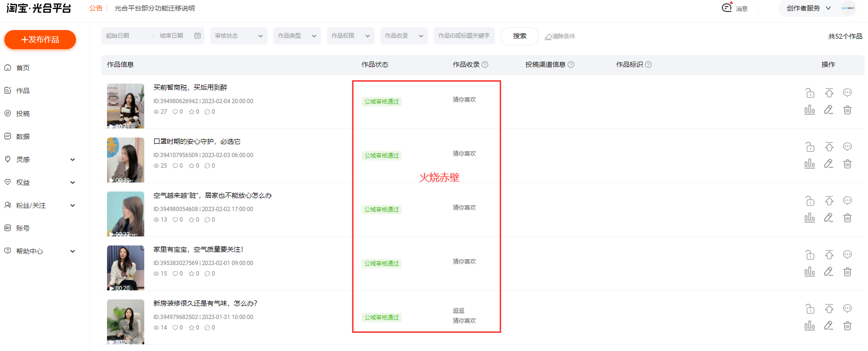Screen dimensions: 868x351
Task: Pin to top the 空气越来越"脏" work
Action: tap(829, 201)
